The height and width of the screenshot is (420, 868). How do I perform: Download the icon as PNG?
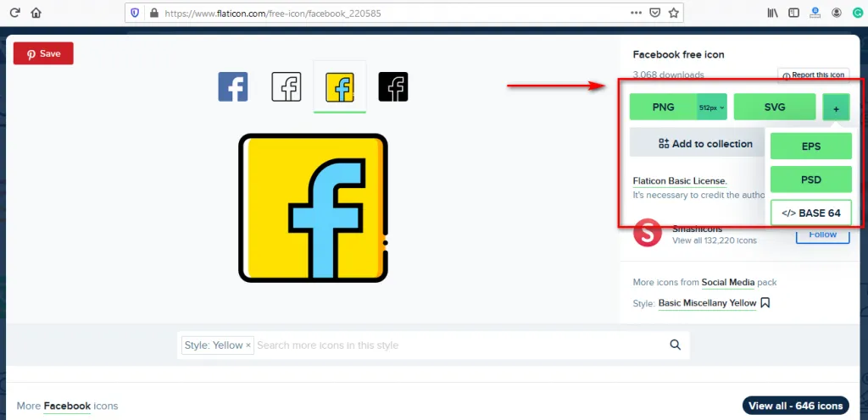tap(663, 107)
